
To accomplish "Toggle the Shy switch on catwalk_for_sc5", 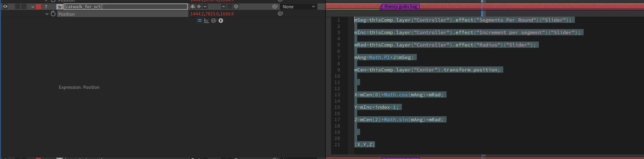I will click(x=192, y=6).
